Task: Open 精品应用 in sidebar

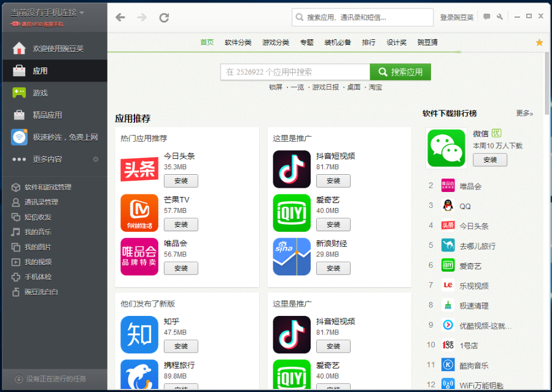Action: [55, 115]
